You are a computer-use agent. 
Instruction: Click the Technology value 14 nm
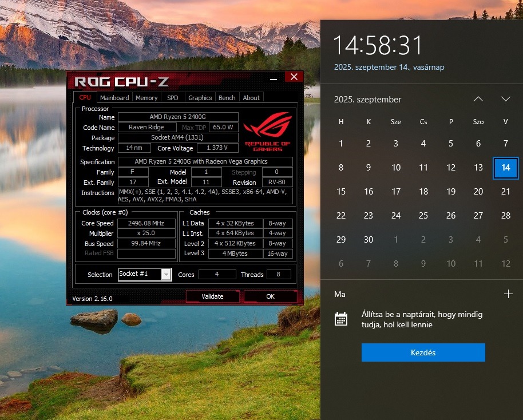click(x=134, y=148)
